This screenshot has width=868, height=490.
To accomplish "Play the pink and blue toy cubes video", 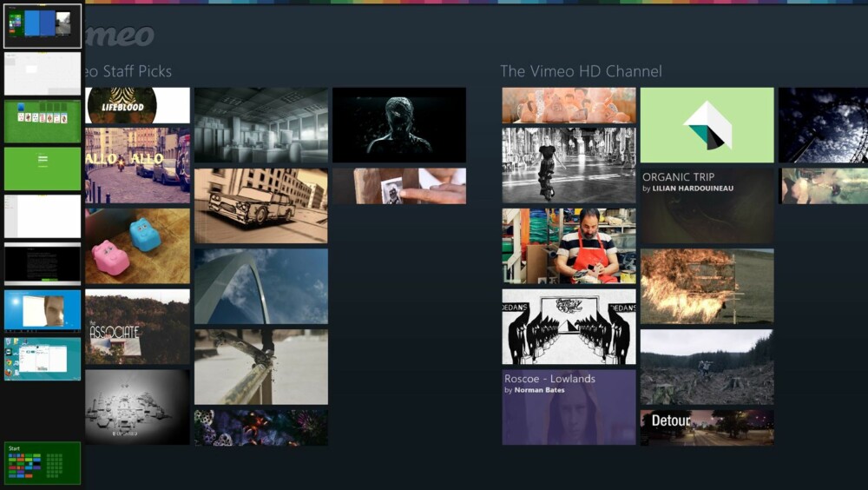I will (x=138, y=246).
